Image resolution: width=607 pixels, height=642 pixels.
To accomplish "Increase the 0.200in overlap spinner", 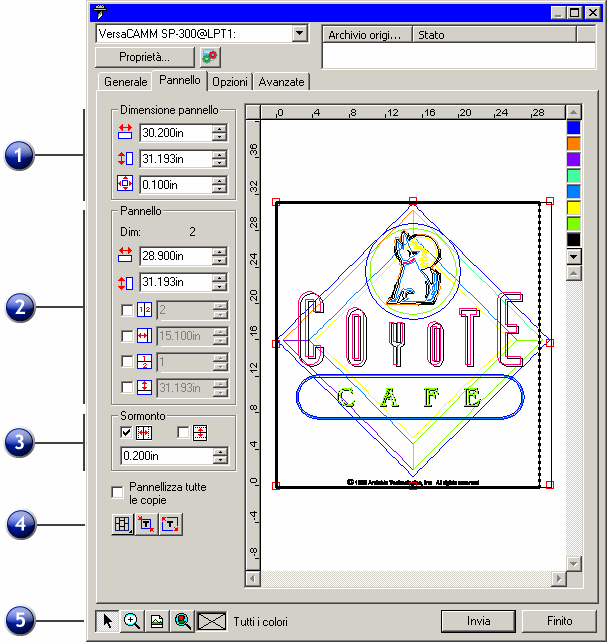I will pos(220,452).
